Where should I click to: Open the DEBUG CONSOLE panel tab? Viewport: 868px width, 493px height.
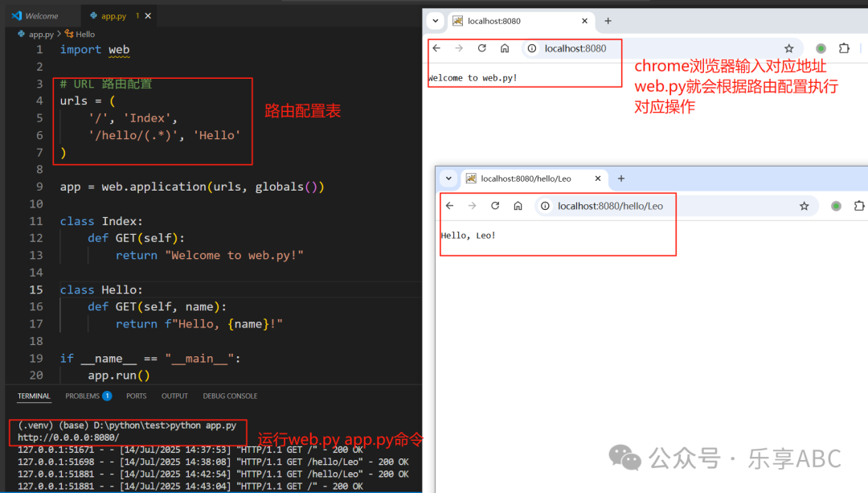[x=230, y=396]
